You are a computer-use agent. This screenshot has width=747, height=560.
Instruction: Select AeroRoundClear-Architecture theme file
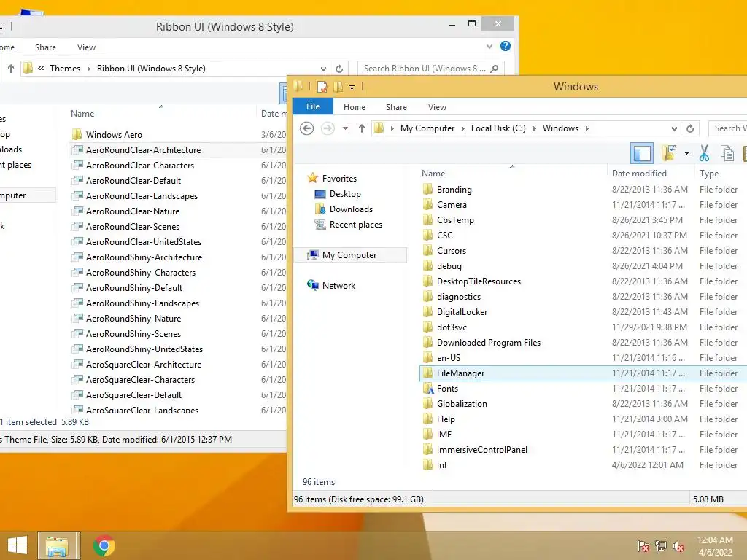click(143, 150)
